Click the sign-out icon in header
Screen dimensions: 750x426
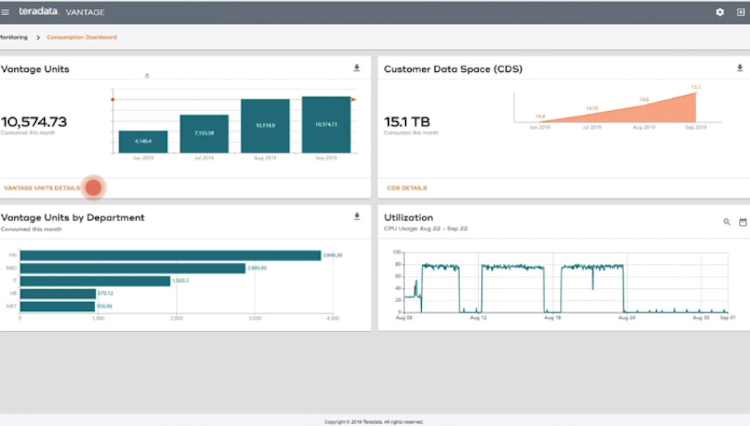coord(740,12)
